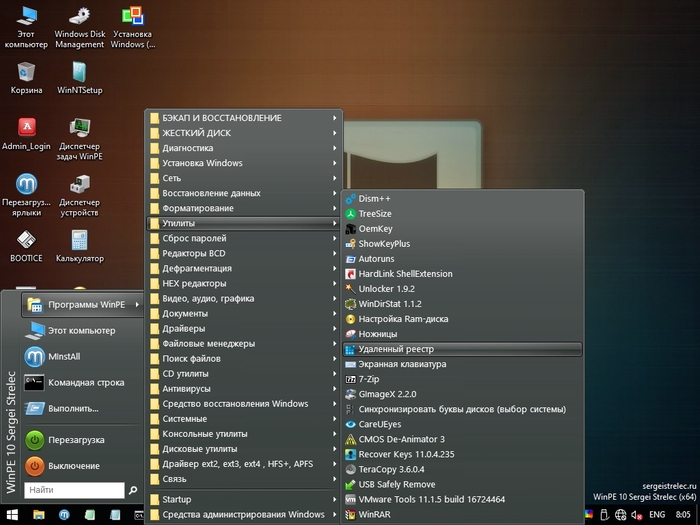Open File Explorer from the taskbar

pos(39,515)
